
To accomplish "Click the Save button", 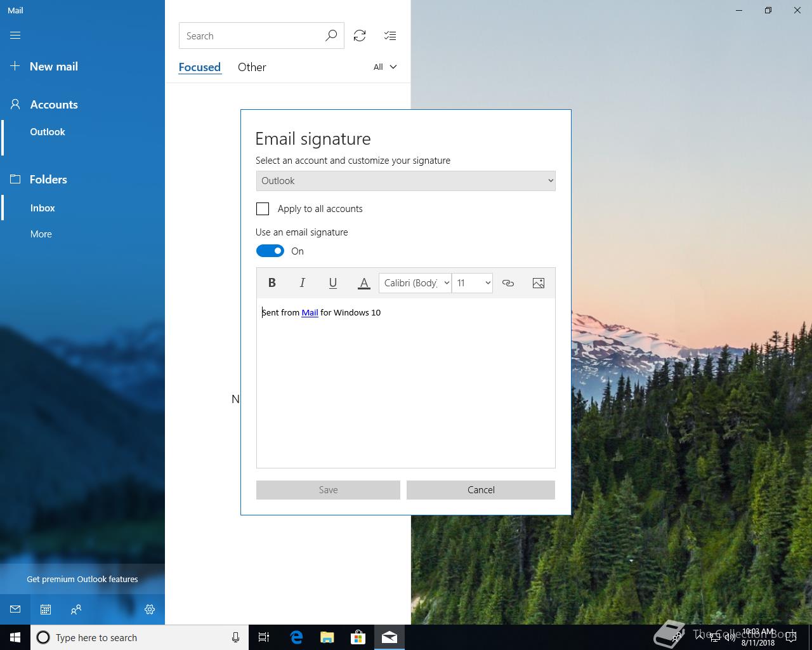I will [328, 490].
